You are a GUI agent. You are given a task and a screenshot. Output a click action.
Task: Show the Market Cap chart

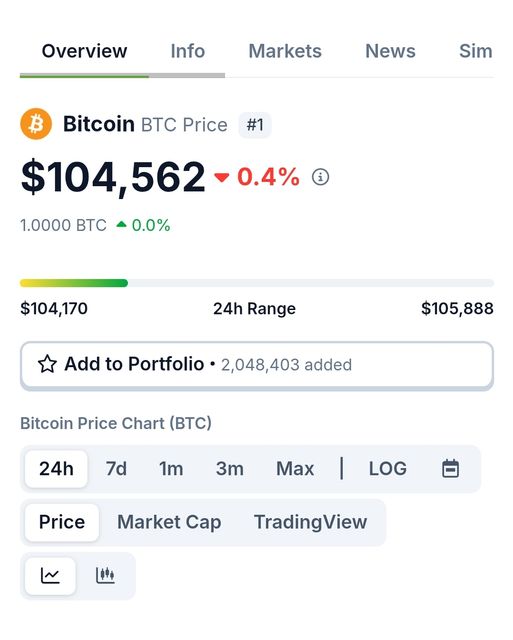169,522
